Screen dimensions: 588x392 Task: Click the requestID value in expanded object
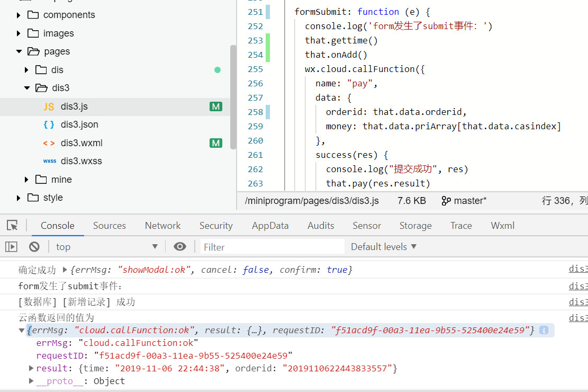pos(193,355)
